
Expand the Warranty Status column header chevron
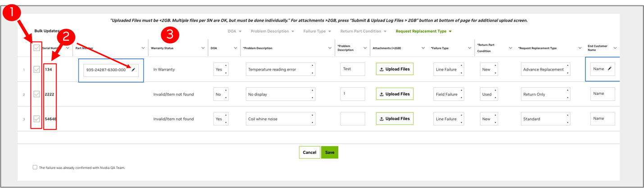click(203, 48)
